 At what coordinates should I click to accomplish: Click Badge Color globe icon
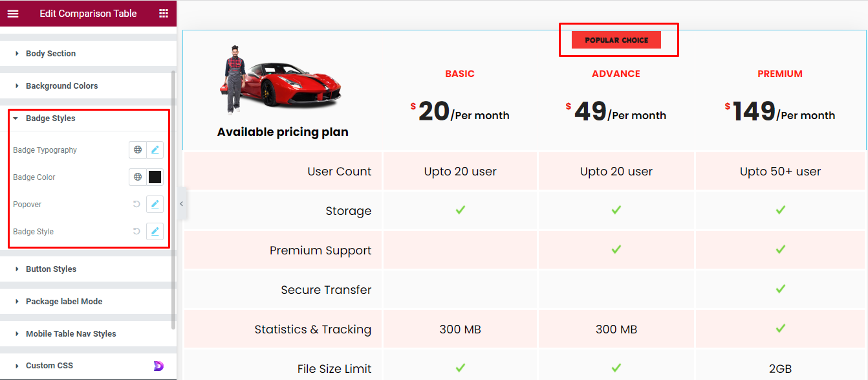137,177
